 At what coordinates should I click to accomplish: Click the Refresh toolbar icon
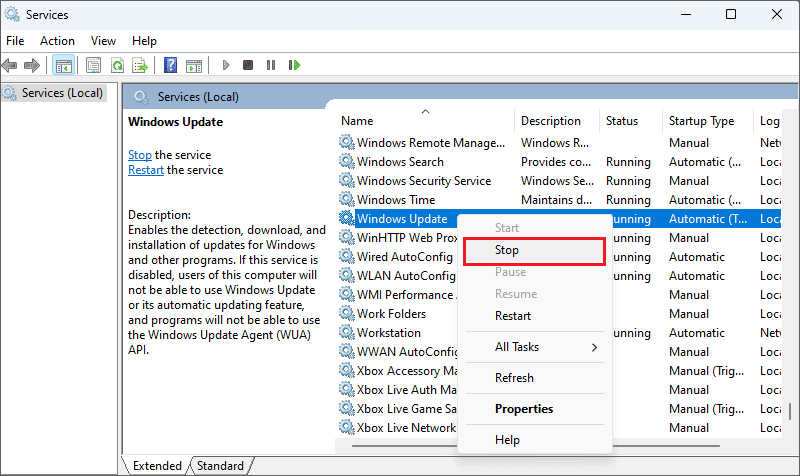[x=118, y=65]
